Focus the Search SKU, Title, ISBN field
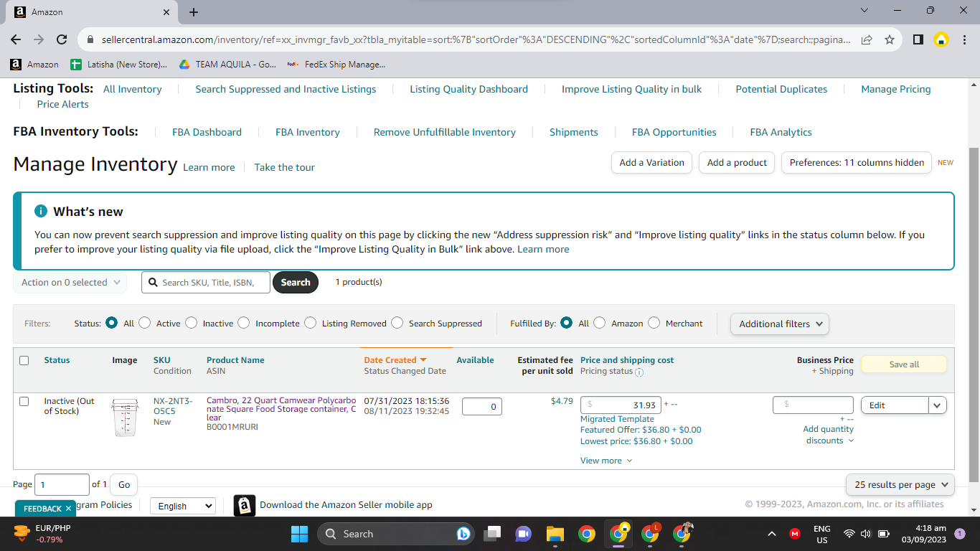980x551 pixels. (x=206, y=283)
